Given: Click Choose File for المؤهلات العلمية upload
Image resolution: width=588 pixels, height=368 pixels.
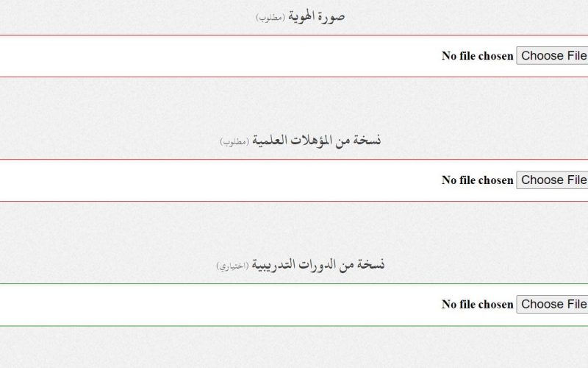Looking at the screenshot, I should (x=552, y=180).
